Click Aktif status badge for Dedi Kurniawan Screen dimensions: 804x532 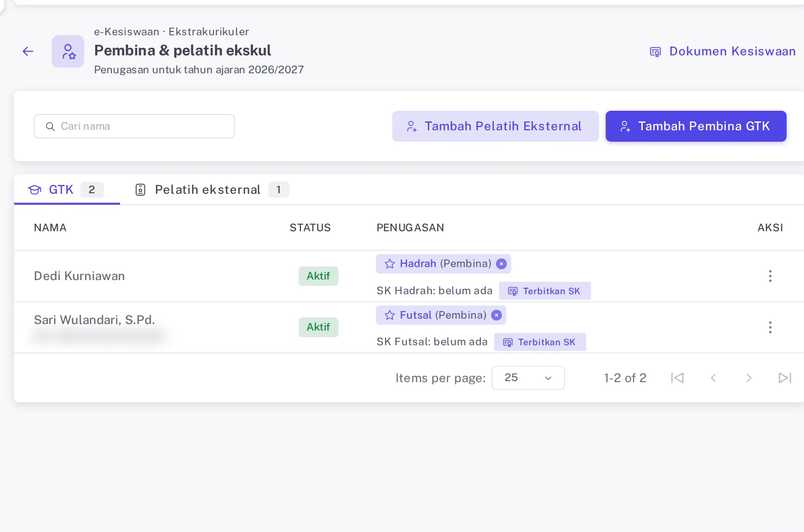(318, 276)
